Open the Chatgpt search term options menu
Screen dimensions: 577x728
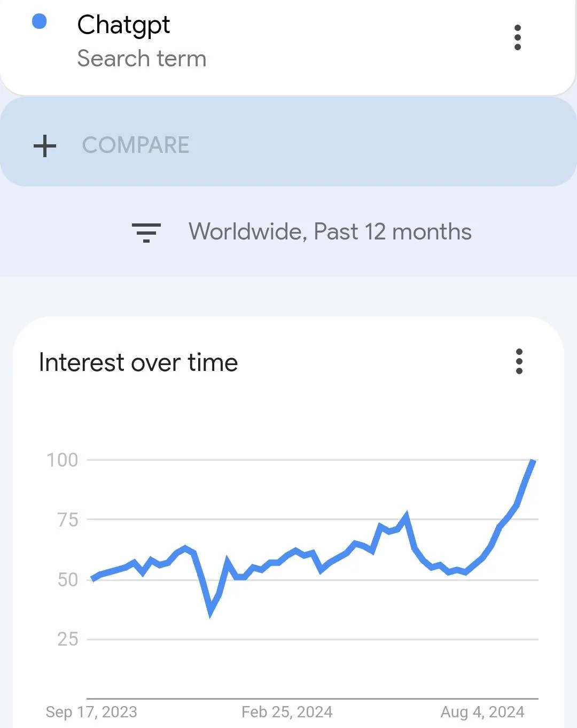517,37
